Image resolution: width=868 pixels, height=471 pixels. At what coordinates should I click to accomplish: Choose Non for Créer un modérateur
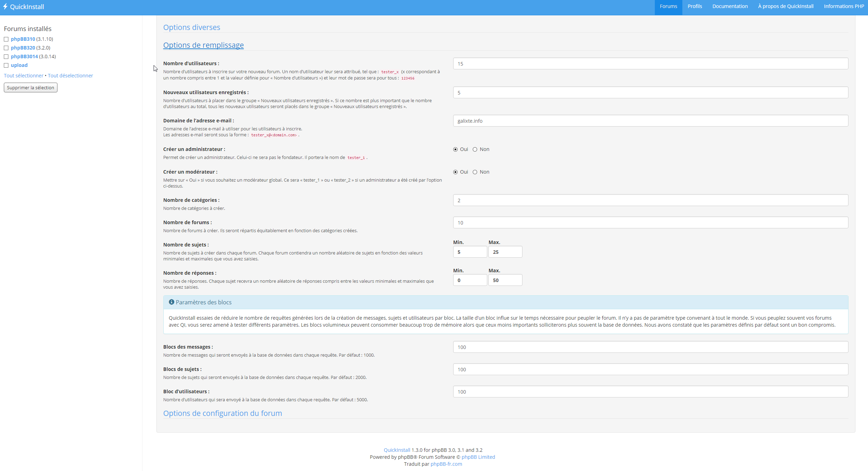[x=475, y=172]
